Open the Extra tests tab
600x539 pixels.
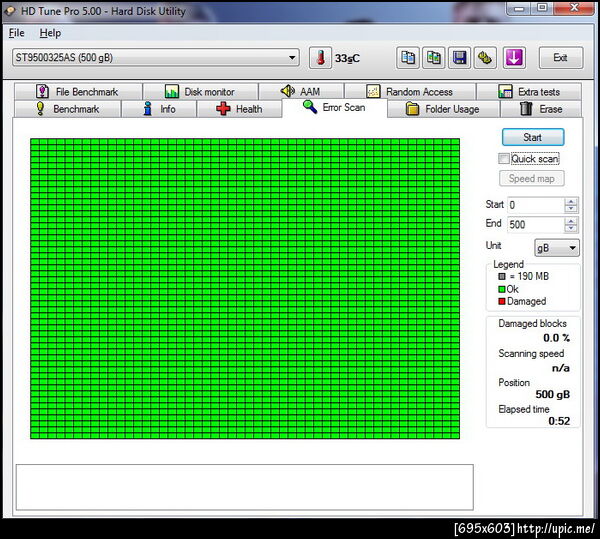529,92
